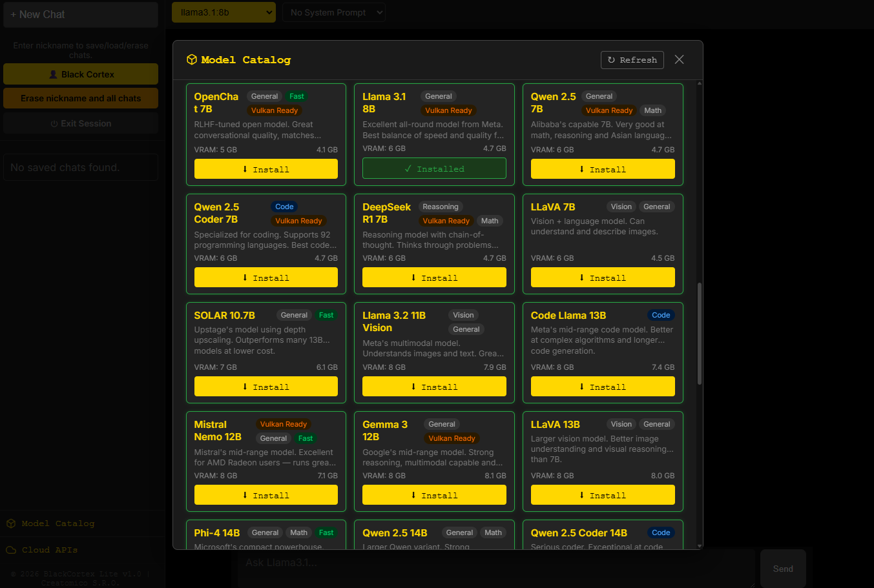Click the Vulkan Ready tag on Gemma 3 12B
This screenshot has height=588, width=874.
click(x=452, y=438)
